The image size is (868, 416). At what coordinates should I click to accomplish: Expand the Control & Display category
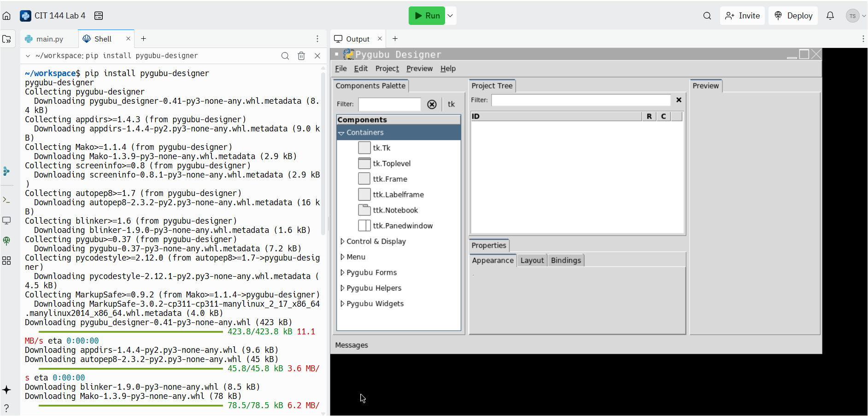coord(342,241)
